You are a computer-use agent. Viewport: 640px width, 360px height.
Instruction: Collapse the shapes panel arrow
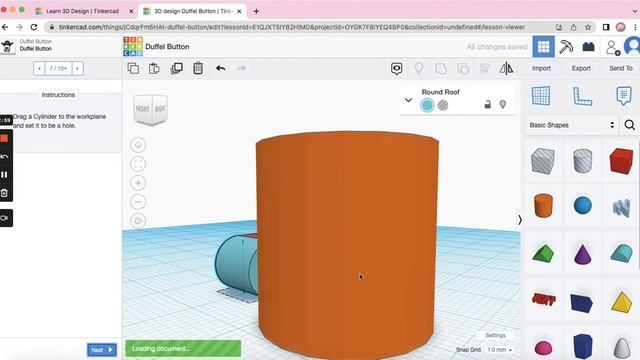pos(520,220)
